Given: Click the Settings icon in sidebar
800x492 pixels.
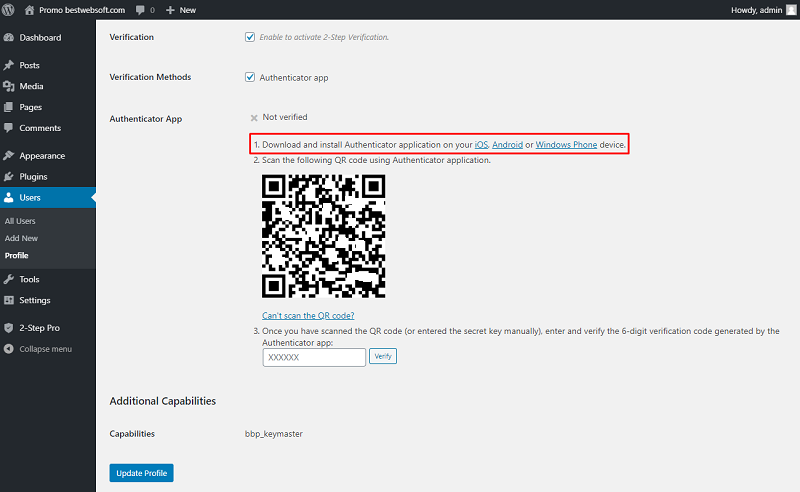Looking at the screenshot, I should point(9,300).
